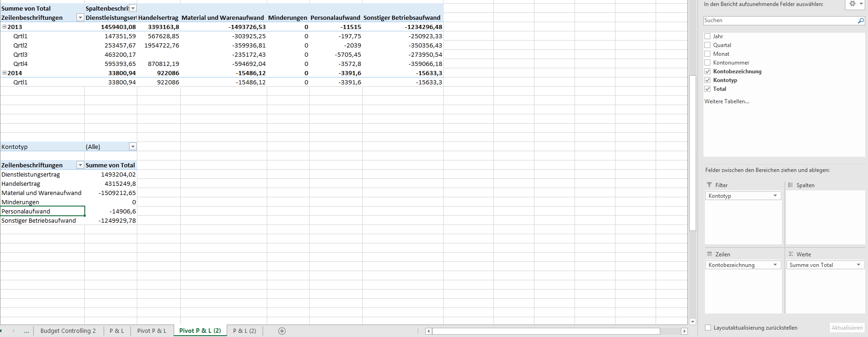Uncheck the Kontotyp field checkbox
Image resolution: width=868 pixels, height=337 pixels.
tap(708, 80)
